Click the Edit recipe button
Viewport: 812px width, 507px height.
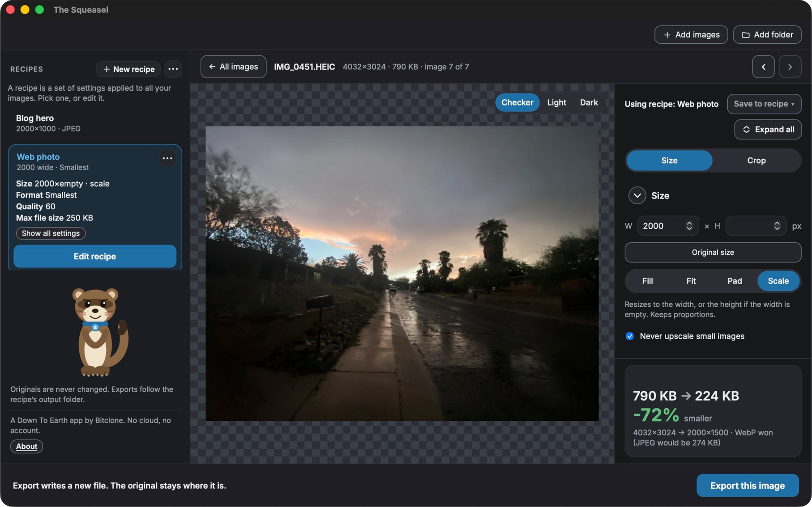tap(95, 256)
